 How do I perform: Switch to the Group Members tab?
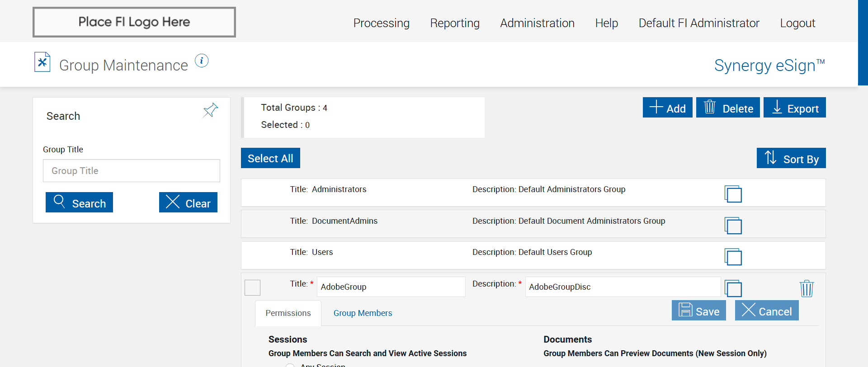coord(363,313)
